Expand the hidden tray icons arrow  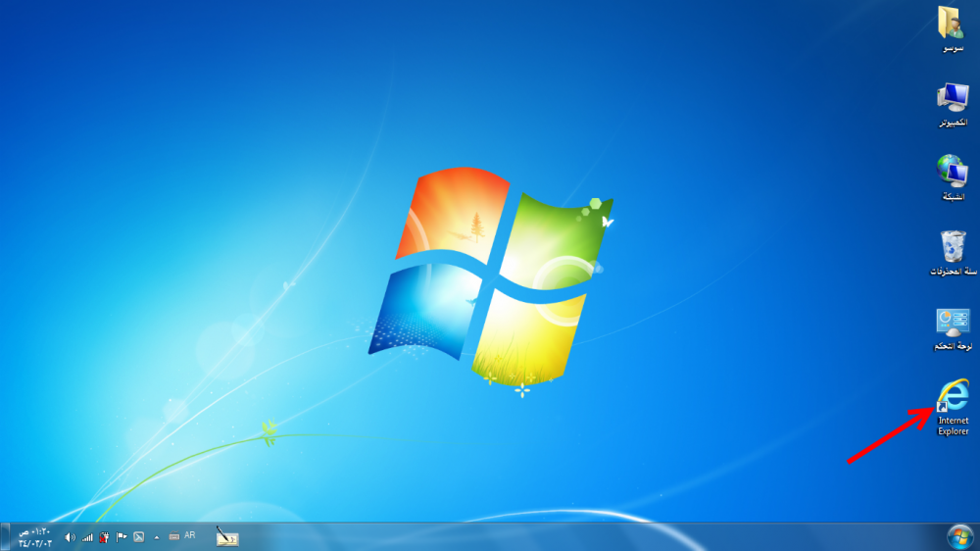157,537
